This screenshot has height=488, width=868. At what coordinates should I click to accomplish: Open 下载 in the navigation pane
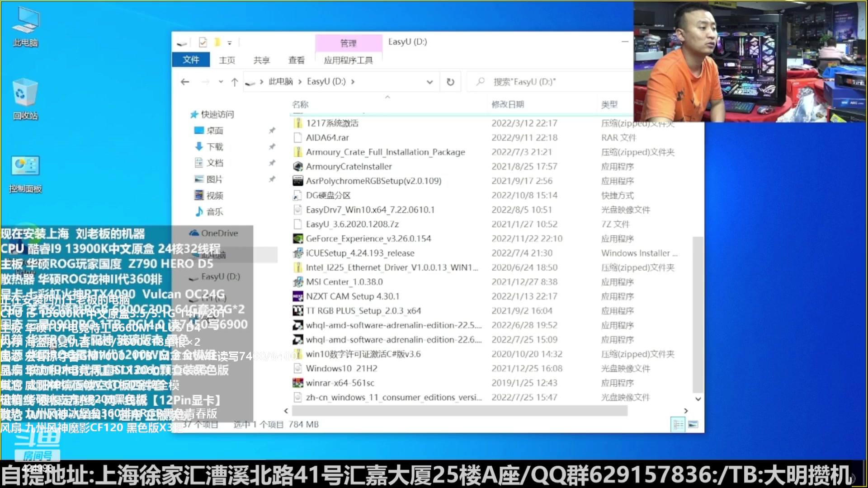coord(209,147)
